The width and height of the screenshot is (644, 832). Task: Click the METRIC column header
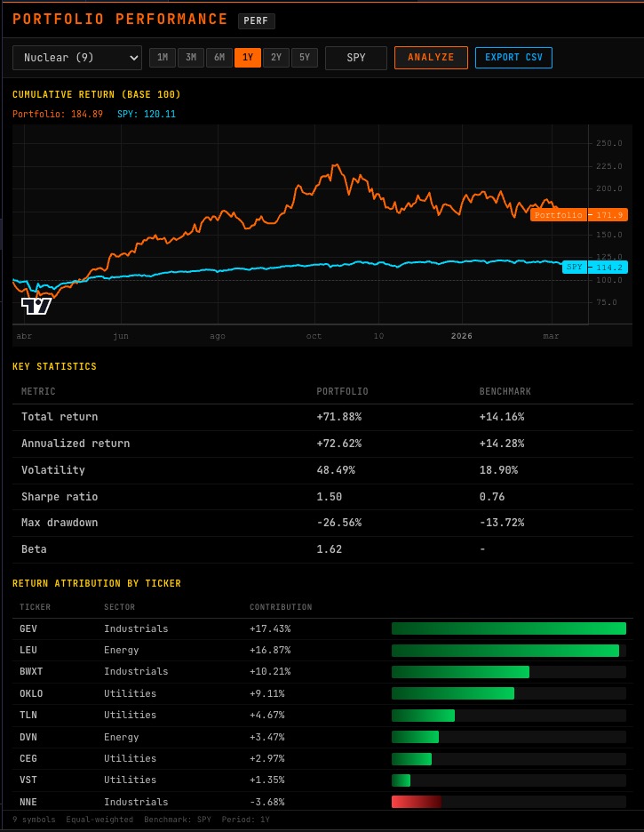[x=38, y=392]
